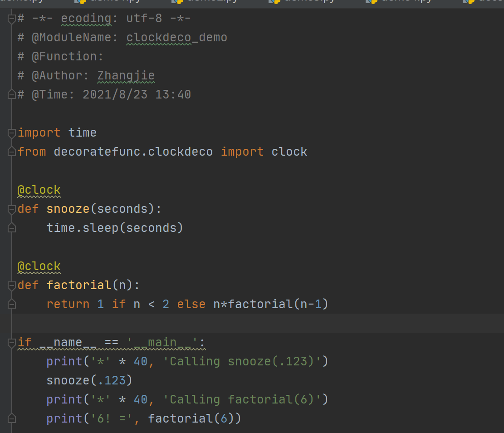
Task: Collapse the imports at 'import time' line
Action: click(12, 133)
